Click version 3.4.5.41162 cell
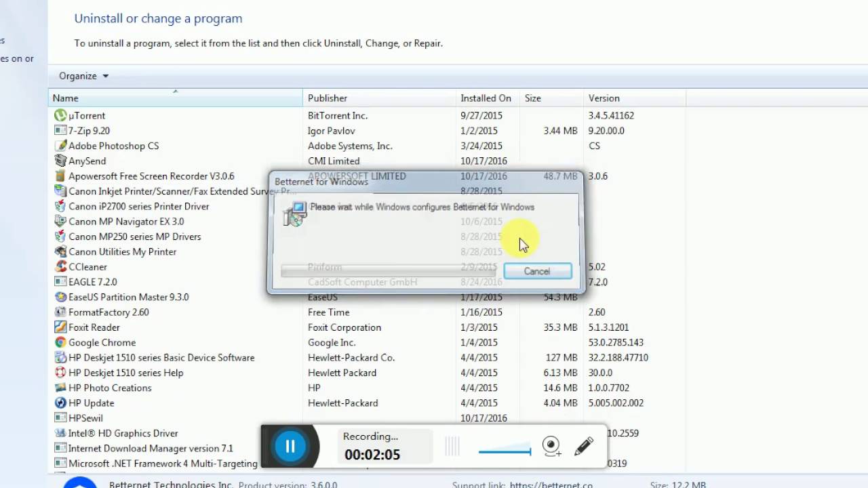The width and height of the screenshot is (868, 488). click(x=611, y=116)
